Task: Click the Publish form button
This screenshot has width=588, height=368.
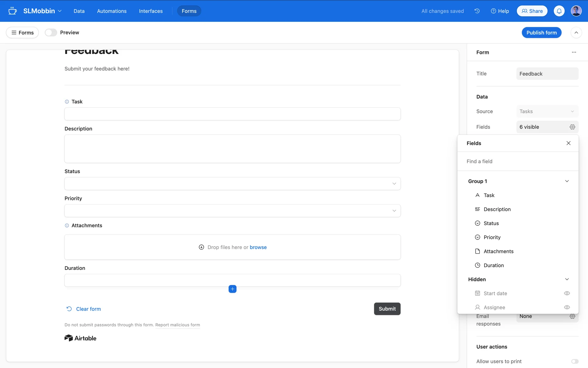Action: pyautogui.click(x=541, y=33)
